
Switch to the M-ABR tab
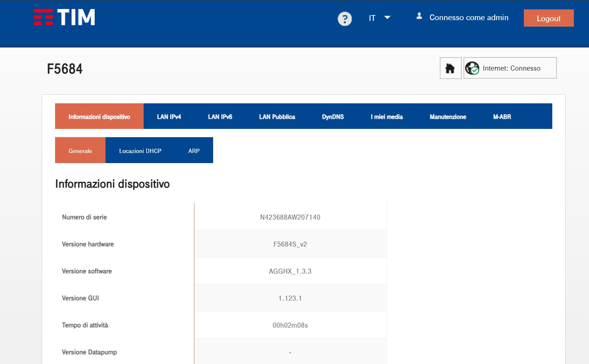coord(502,117)
